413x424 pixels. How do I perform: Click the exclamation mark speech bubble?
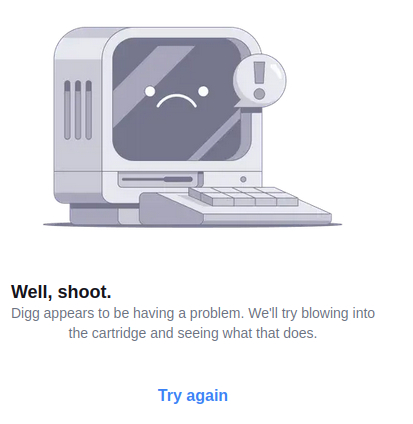tap(260, 81)
